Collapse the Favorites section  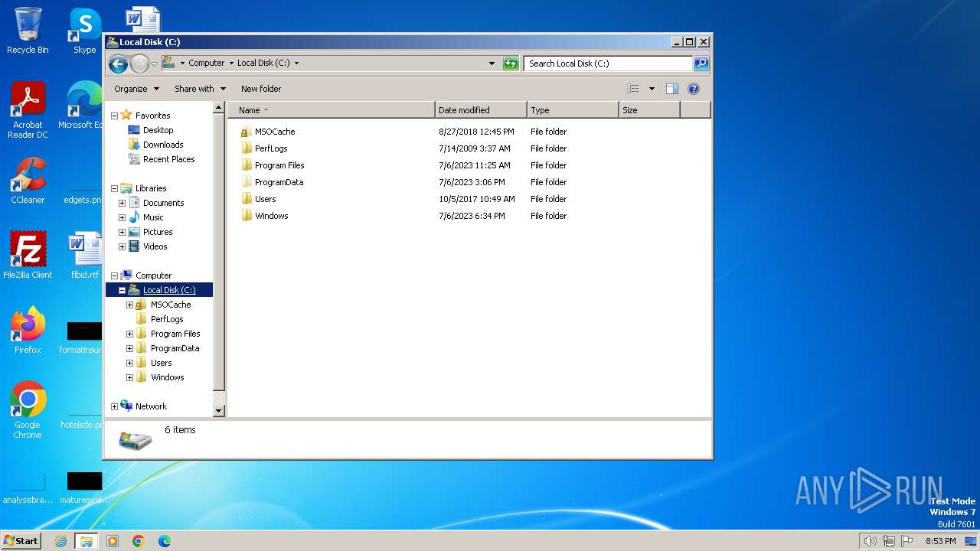point(114,116)
